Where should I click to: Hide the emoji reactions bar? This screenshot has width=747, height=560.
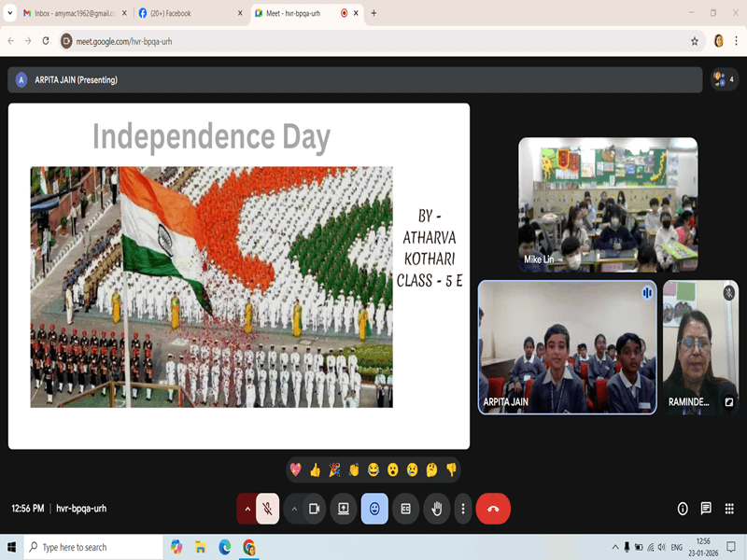point(374,509)
